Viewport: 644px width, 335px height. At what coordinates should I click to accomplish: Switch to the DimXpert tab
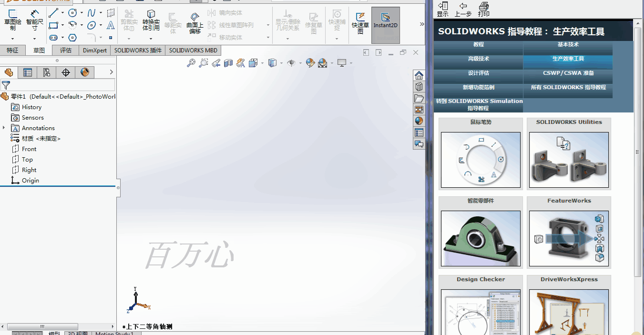pos(95,50)
